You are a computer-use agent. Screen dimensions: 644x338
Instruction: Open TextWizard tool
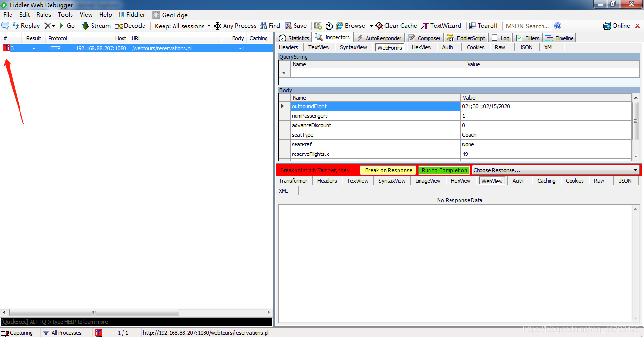(441, 26)
